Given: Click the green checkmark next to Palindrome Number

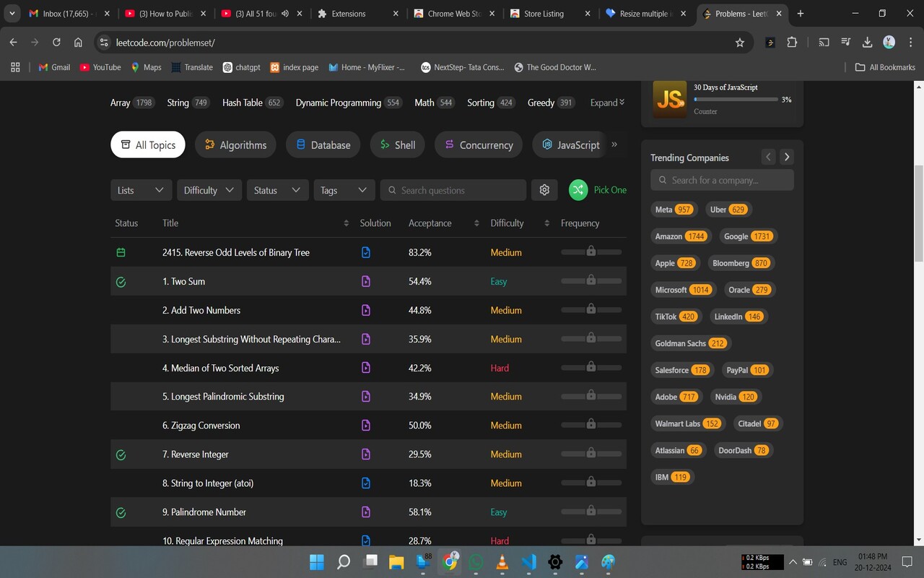Looking at the screenshot, I should (121, 512).
